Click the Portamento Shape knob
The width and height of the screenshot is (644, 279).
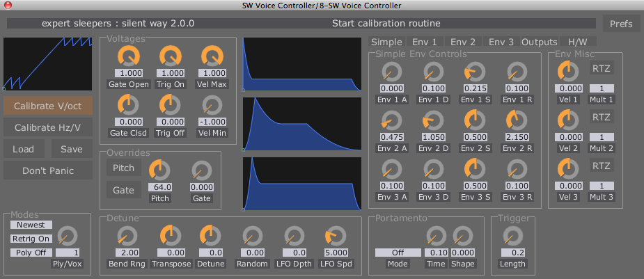[x=463, y=235]
